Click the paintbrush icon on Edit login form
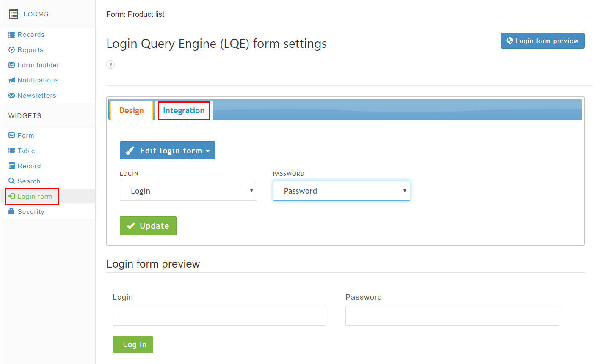Viewport: 599px width, 364px height. point(130,151)
